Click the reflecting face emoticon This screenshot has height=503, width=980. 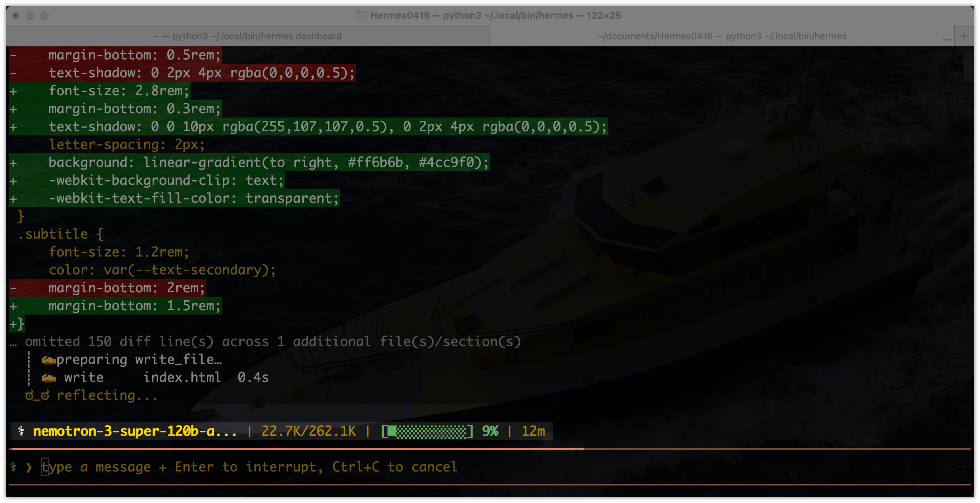(x=37, y=395)
